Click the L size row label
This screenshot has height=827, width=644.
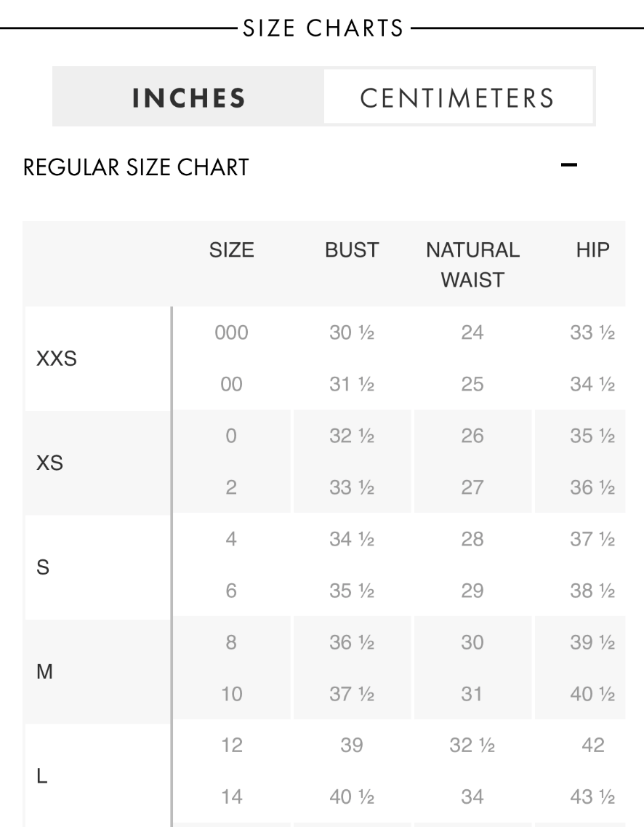tap(41, 775)
